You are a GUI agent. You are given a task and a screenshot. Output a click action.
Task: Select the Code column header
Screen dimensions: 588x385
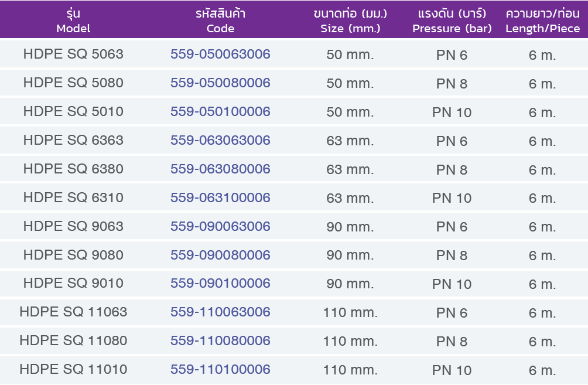coord(220,21)
